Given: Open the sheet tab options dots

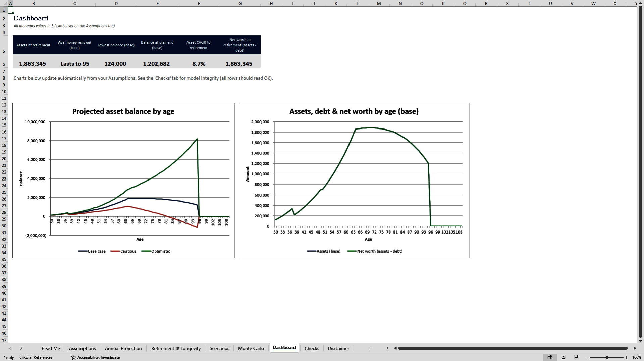Looking at the screenshot, I should point(387,349).
